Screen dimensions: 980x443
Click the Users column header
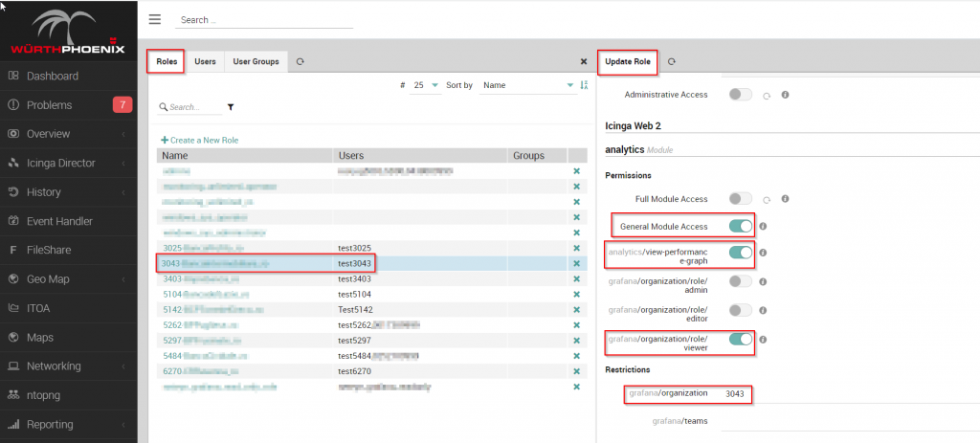click(420, 156)
